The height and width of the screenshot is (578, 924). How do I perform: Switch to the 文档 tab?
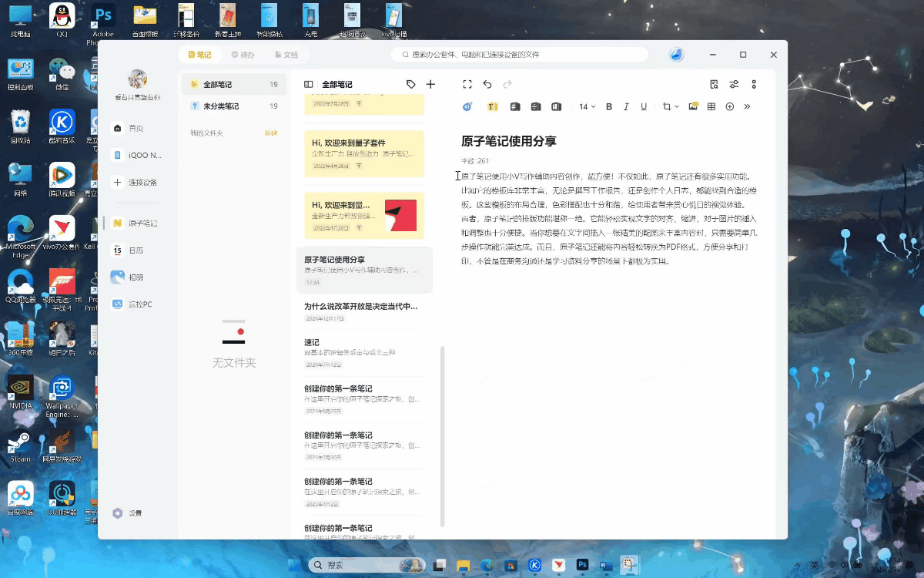[x=286, y=55]
